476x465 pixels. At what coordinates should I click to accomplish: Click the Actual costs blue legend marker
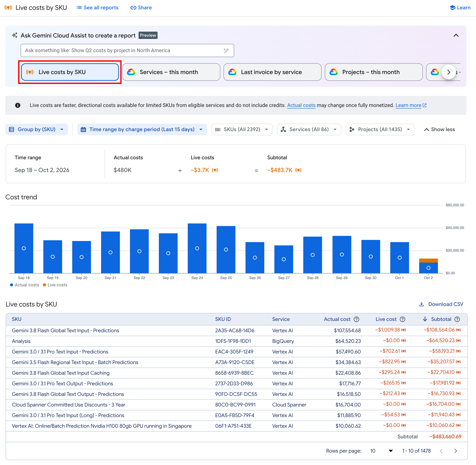pos(12,285)
